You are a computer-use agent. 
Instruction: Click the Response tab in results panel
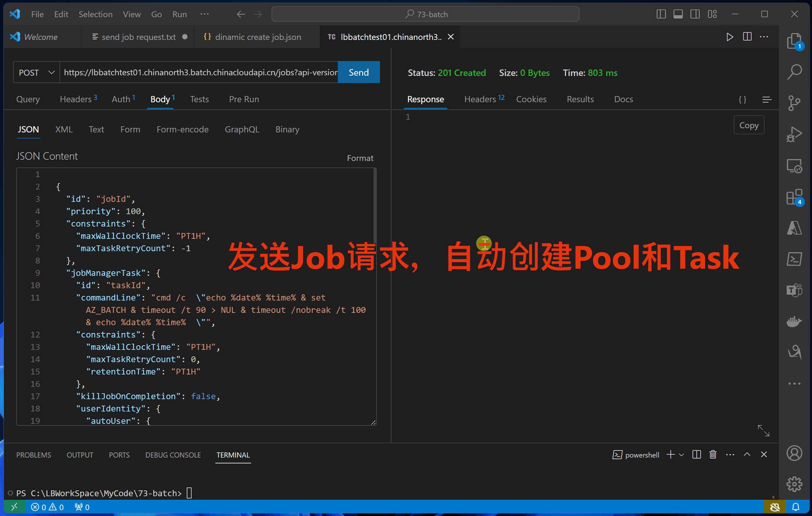pos(425,99)
